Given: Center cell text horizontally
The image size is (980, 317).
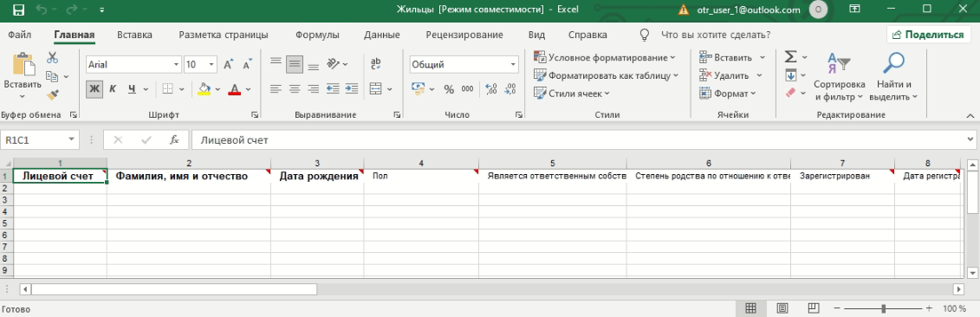Looking at the screenshot, I should (295, 89).
